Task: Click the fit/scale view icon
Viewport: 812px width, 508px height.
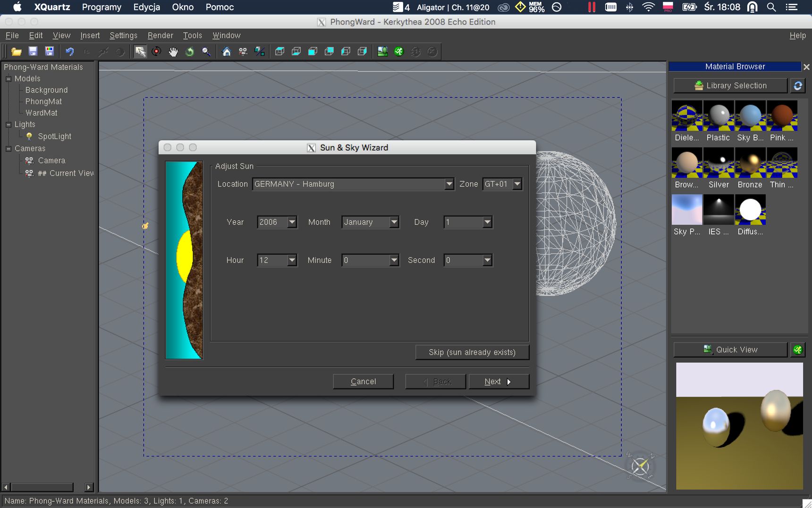Action: pyautogui.click(x=260, y=52)
